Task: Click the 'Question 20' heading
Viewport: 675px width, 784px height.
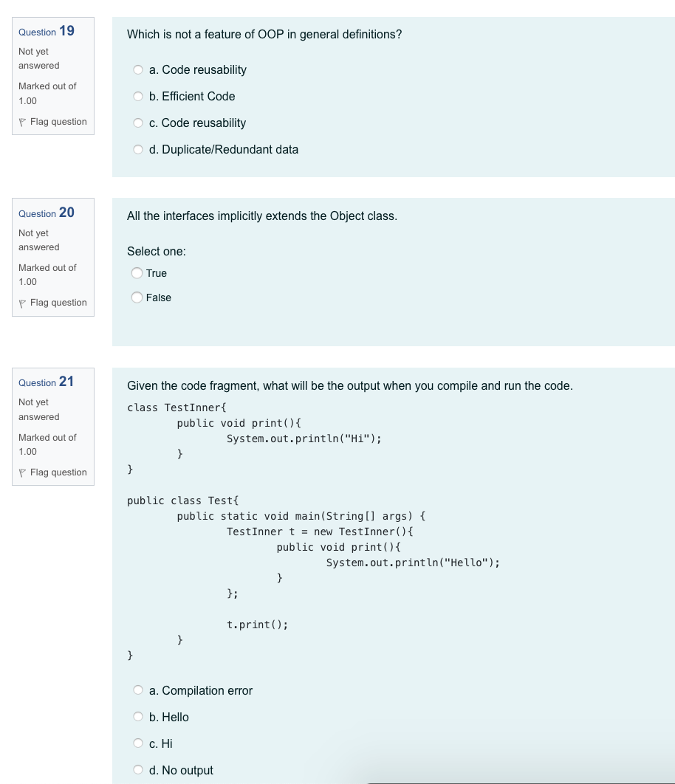Action: [x=46, y=213]
